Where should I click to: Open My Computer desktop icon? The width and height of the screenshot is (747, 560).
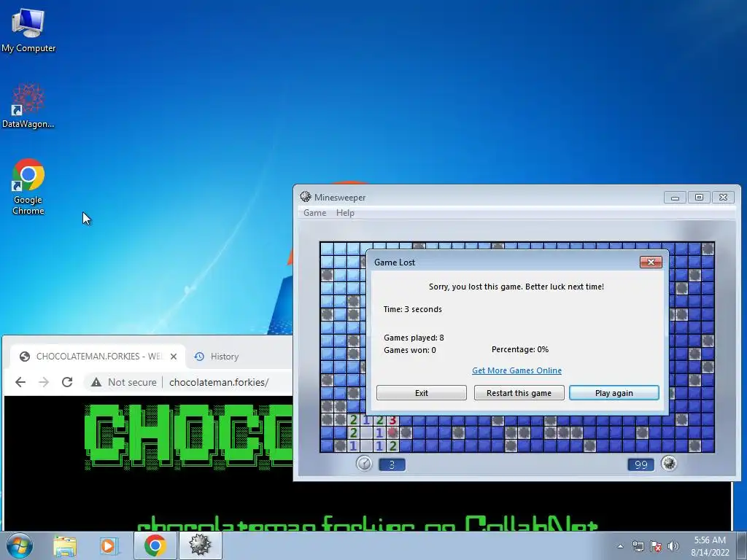click(28, 30)
